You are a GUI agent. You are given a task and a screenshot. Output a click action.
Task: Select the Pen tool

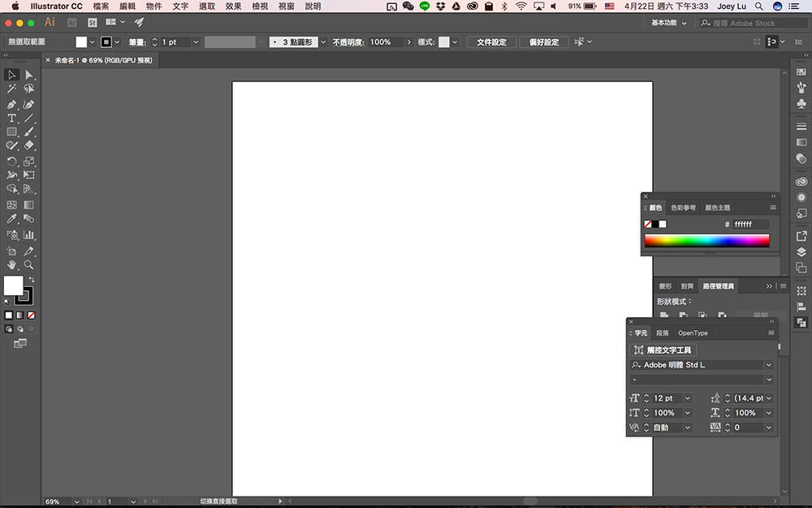tap(12, 105)
